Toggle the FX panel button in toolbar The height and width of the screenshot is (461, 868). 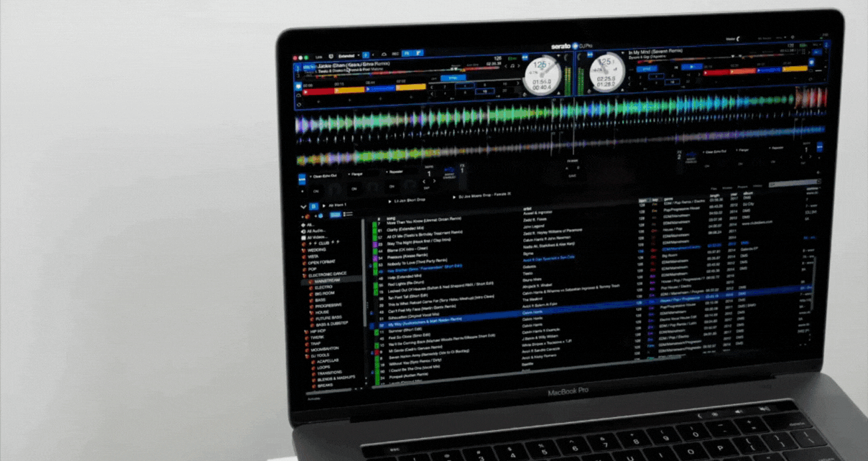[407, 53]
